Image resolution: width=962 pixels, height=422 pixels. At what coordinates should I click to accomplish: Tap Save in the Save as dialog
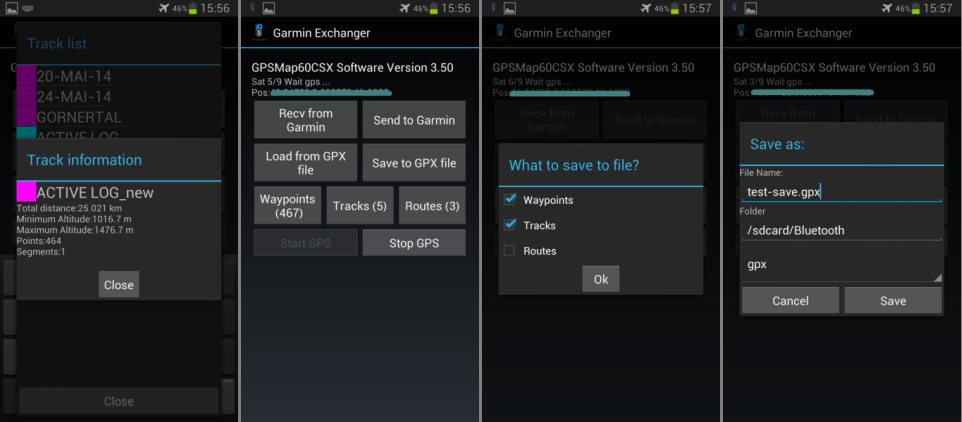tap(893, 301)
